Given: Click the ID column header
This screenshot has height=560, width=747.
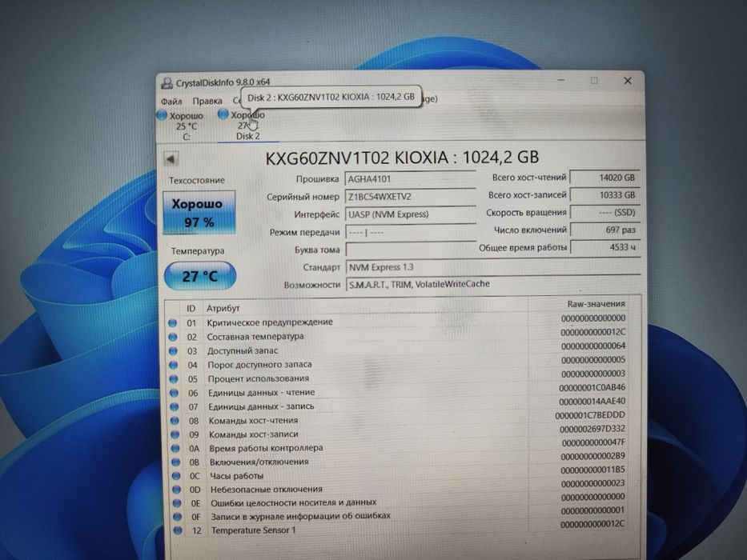Looking at the screenshot, I should (x=191, y=309).
